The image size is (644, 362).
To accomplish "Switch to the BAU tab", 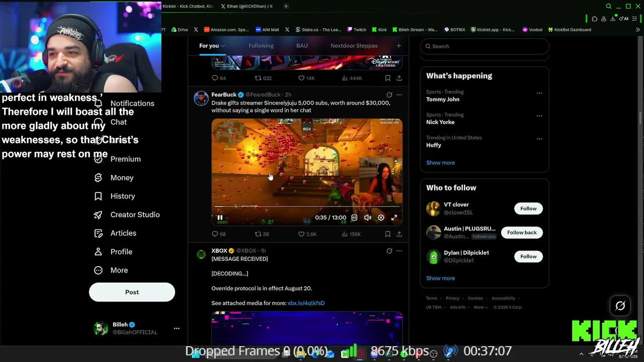I will coord(302,46).
